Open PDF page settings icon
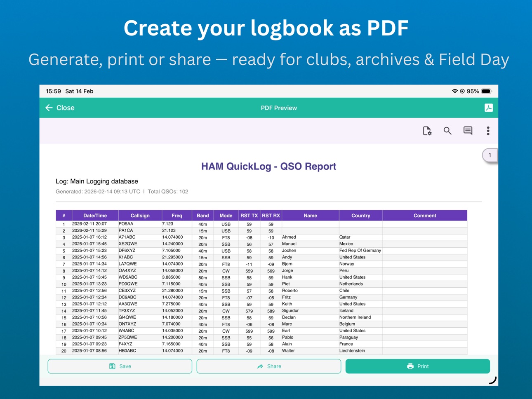Screen dimensions: 532x399 click(427, 131)
